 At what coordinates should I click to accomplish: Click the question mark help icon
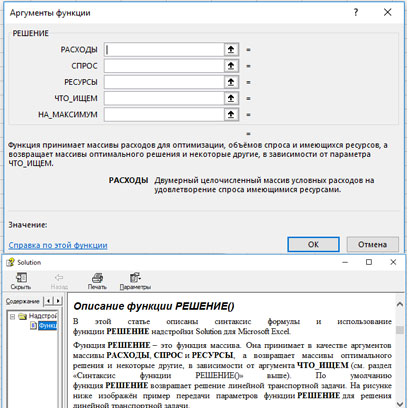356,13
